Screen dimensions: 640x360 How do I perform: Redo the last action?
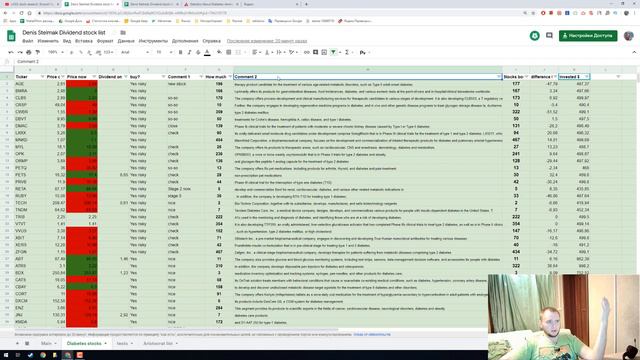pos(20,52)
